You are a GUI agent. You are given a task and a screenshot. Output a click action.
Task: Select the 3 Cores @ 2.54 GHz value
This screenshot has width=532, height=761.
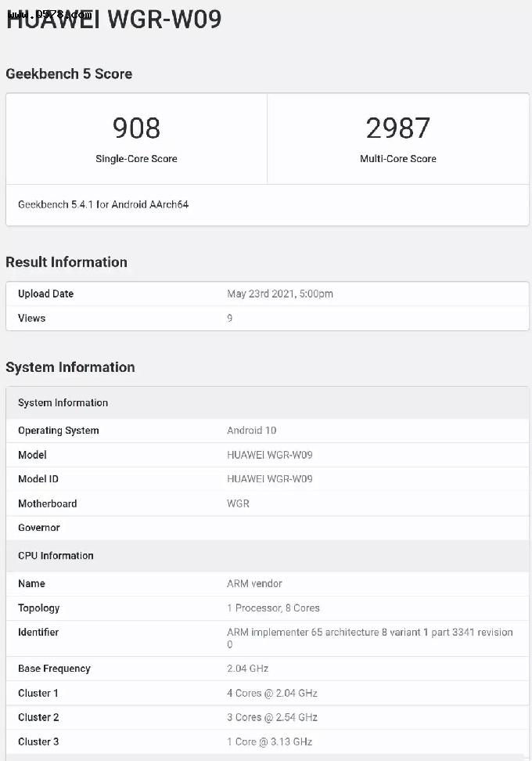272,717
